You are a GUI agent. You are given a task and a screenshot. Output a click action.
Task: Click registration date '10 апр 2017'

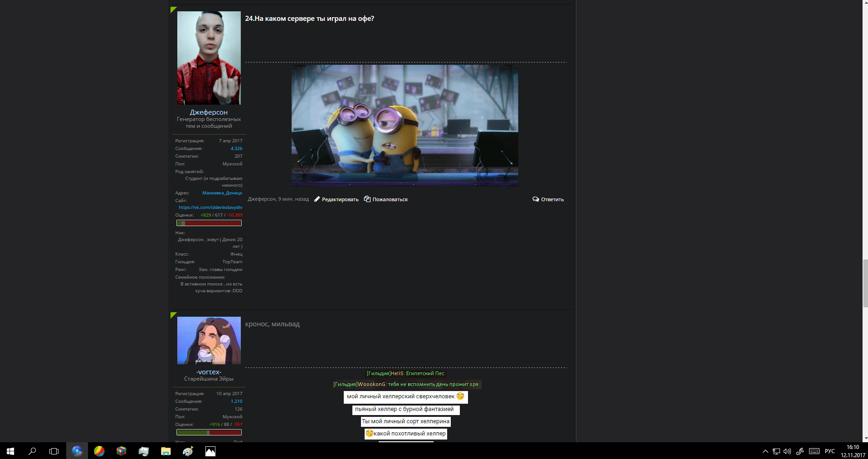coord(229,394)
